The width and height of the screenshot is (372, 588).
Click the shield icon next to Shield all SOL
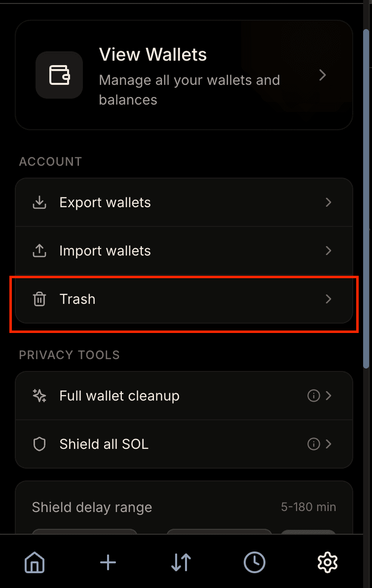pos(39,444)
